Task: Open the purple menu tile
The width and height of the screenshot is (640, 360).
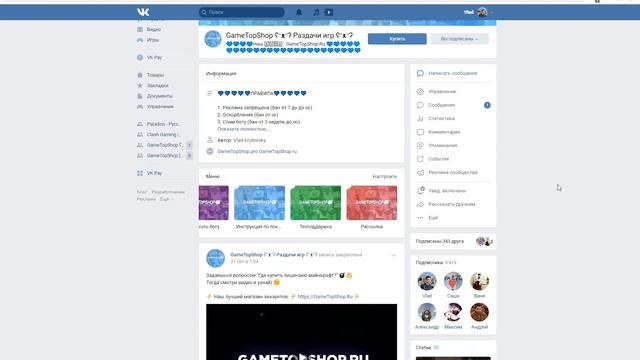Action: (x=213, y=203)
